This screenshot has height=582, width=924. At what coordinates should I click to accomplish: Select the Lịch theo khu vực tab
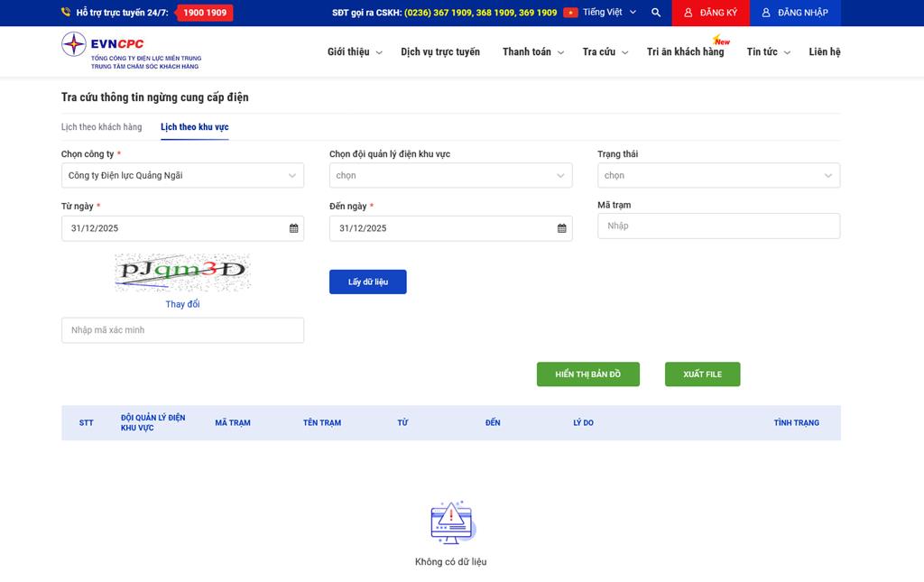tap(194, 127)
